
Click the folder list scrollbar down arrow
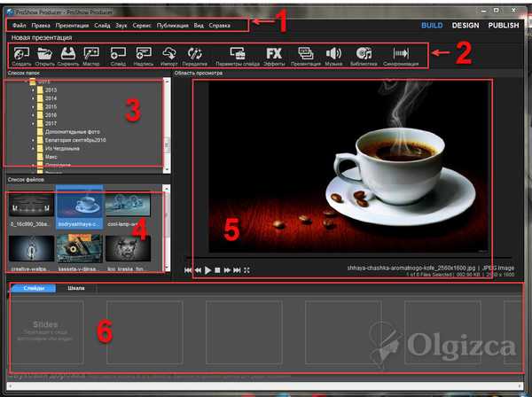tap(167, 169)
